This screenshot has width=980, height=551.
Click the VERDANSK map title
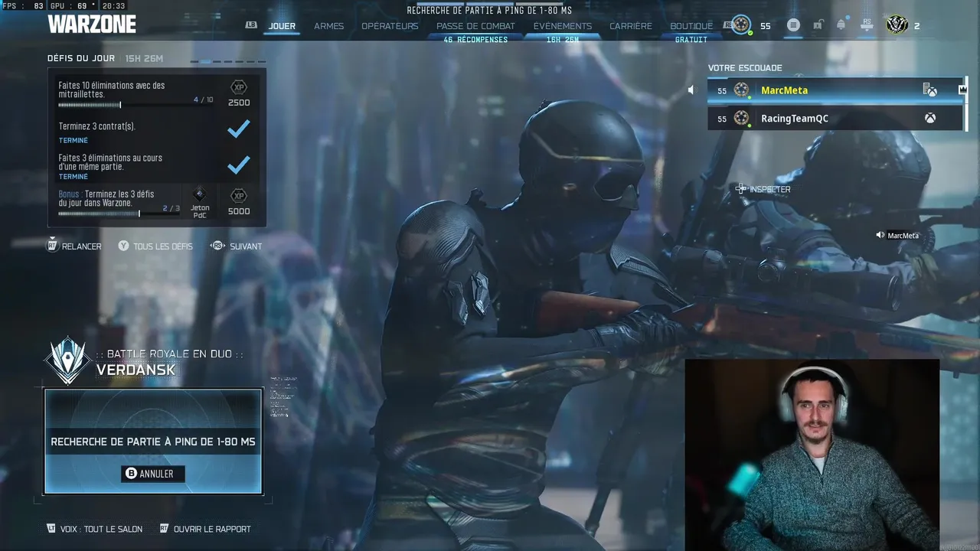coord(136,370)
